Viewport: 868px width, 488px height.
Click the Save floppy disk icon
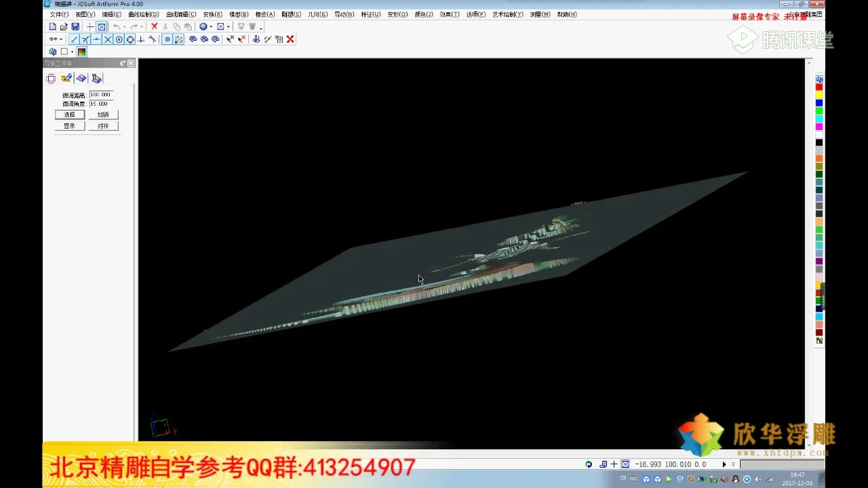pyautogui.click(x=75, y=26)
